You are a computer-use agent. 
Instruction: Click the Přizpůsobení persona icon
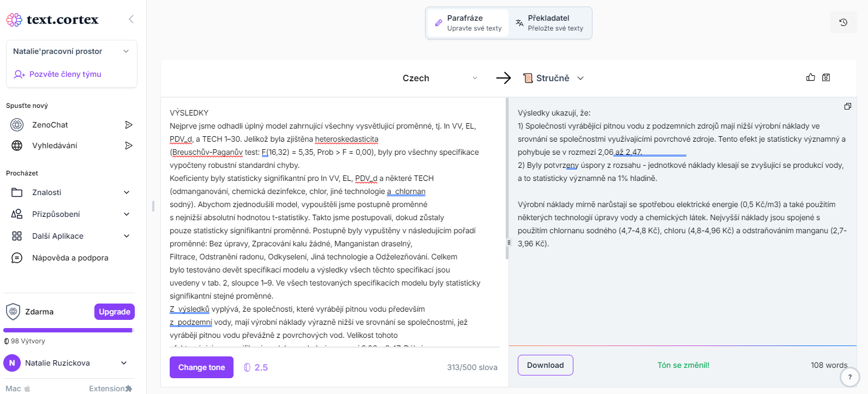17,214
